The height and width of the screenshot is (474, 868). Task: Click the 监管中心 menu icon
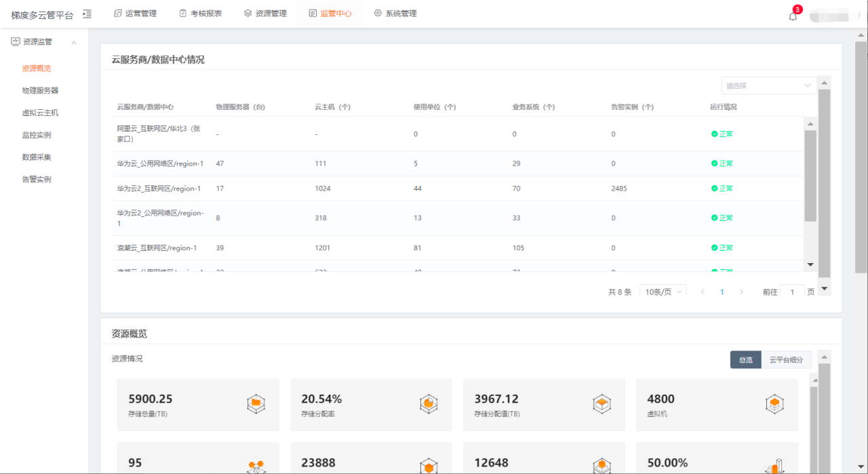point(313,13)
